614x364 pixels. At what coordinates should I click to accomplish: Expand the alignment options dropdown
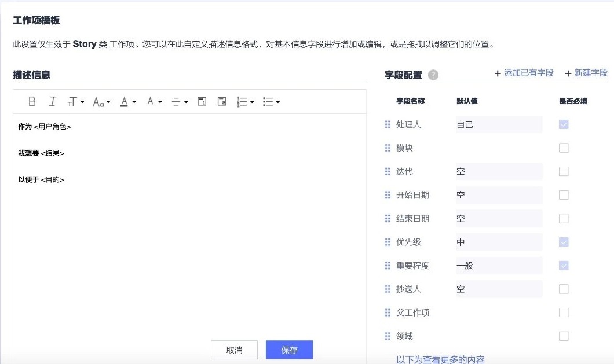pyautogui.click(x=187, y=102)
